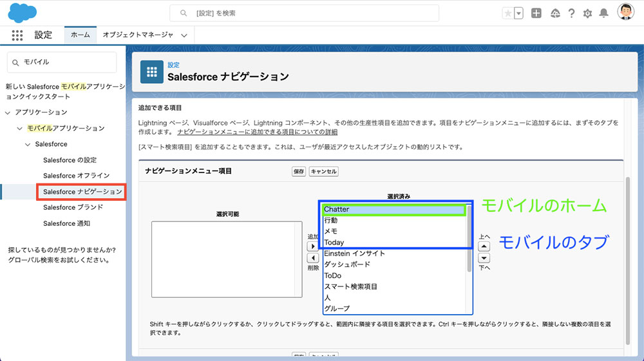
Task: Switch to the ホーム tab
Action: coord(80,35)
